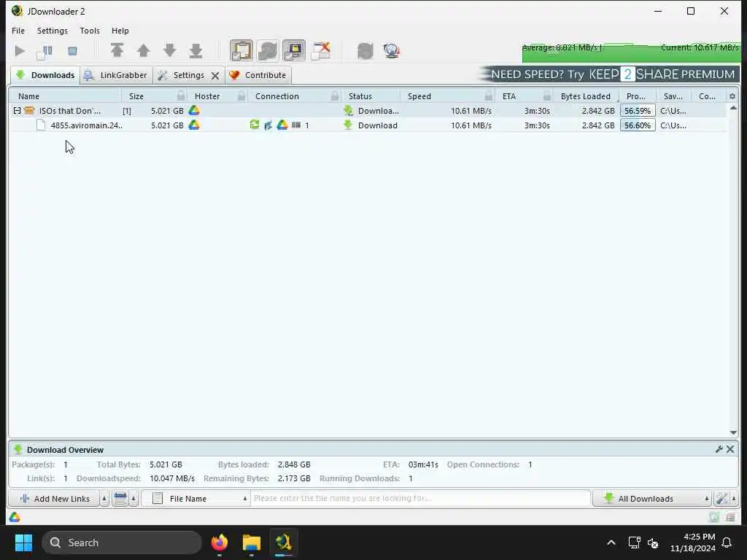Viewport: 747px width, 560px height.
Task: Open the File menu
Action: [18, 31]
